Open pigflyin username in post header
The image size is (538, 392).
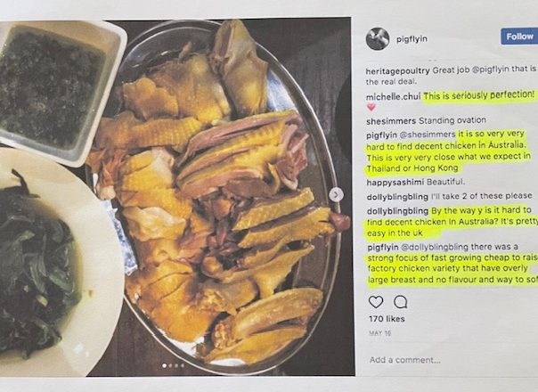click(x=412, y=39)
